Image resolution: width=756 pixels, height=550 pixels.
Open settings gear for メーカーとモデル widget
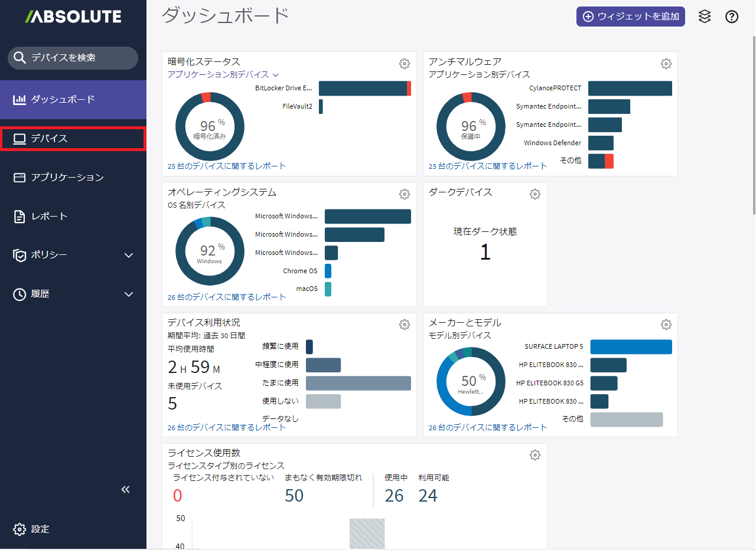click(666, 325)
